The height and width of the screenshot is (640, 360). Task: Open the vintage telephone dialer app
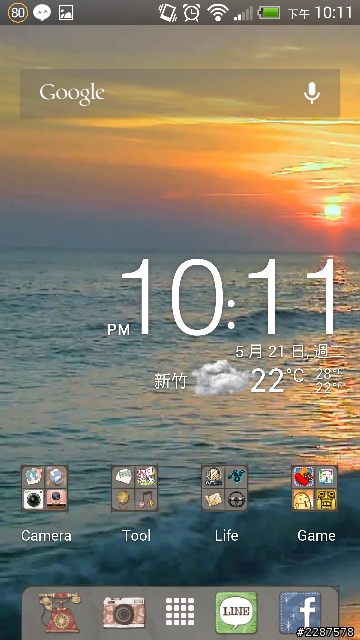[x=60, y=612]
